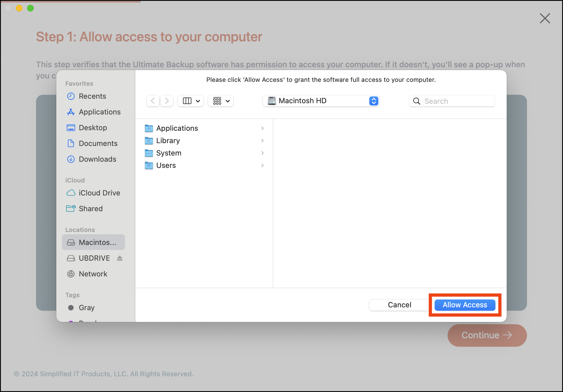This screenshot has height=392, width=563.
Task: Click the back navigation arrow
Action: click(153, 101)
